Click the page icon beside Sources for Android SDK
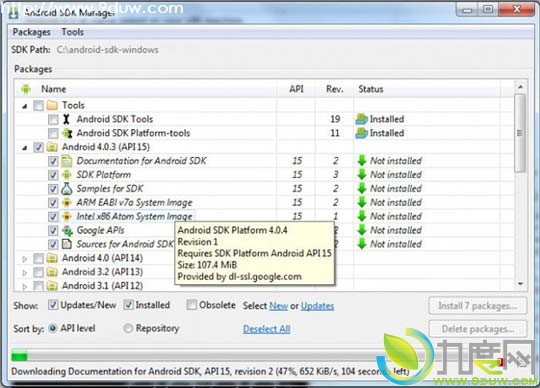Image resolution: width=540 pixels, height=388 pixels. pos(66,244)
